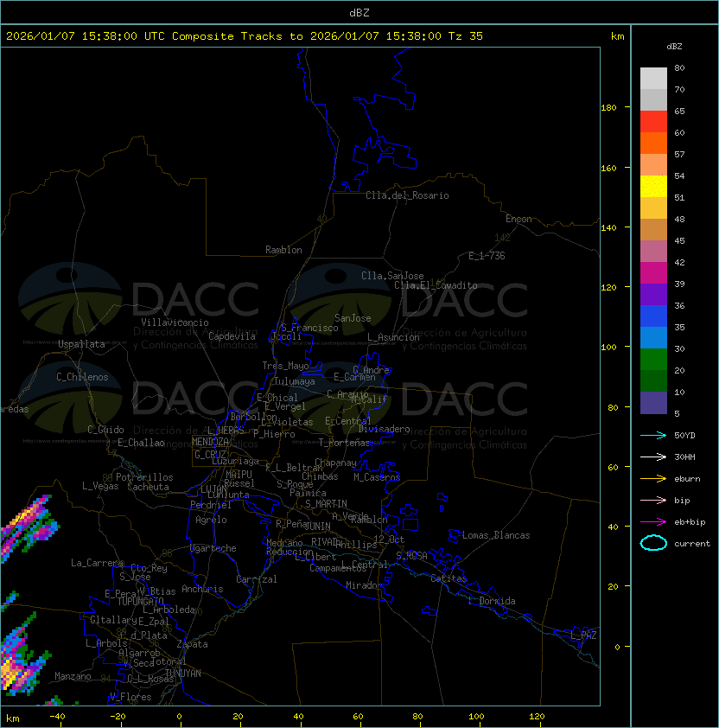
Task: Click the 'Lomas_Blancas' map label
Action: click(x=496, y=535)
